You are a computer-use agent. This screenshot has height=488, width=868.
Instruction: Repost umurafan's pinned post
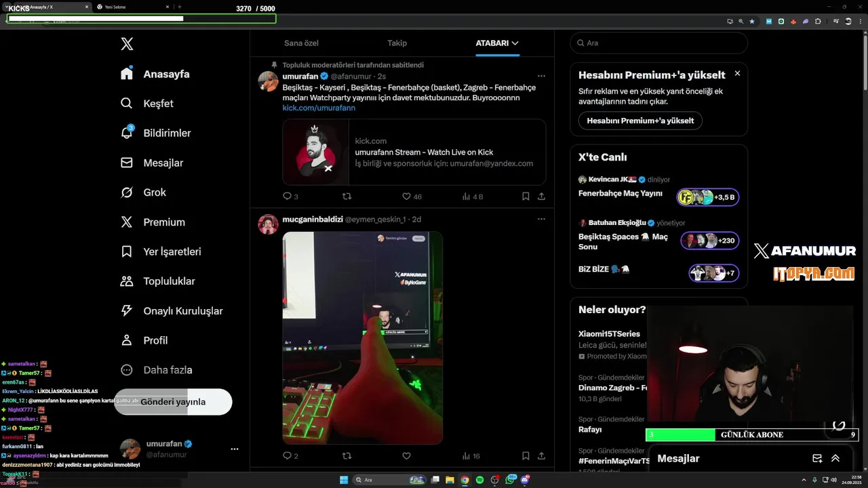pos(347,197)
